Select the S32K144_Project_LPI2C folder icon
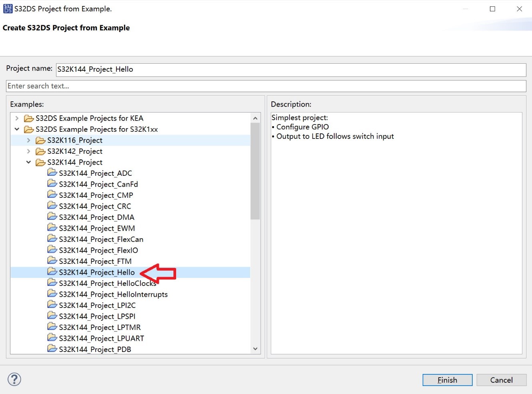The width and height of the screenshot is (532, 394). coord(52,305)
